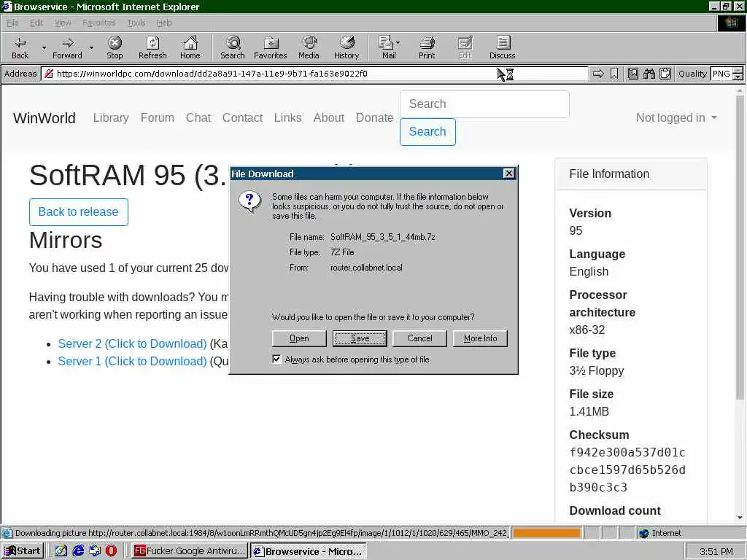This screenshot has height=560, width=747.
Task: Click the More Info button
Action: point(480,338)
